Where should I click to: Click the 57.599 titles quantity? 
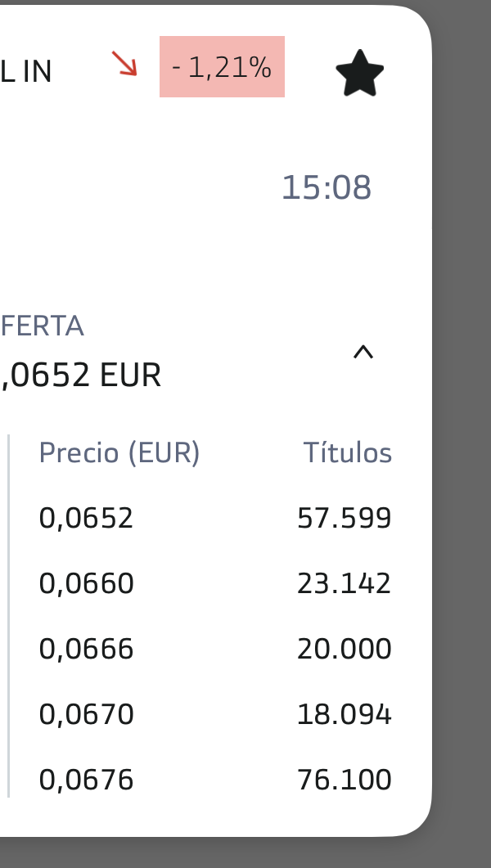(345, 518)
